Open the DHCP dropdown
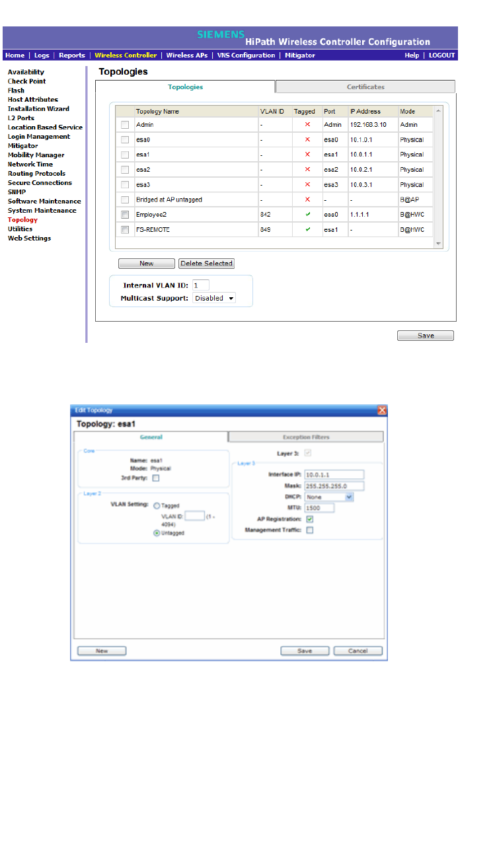The image size is (493, 868). (329, 497)
